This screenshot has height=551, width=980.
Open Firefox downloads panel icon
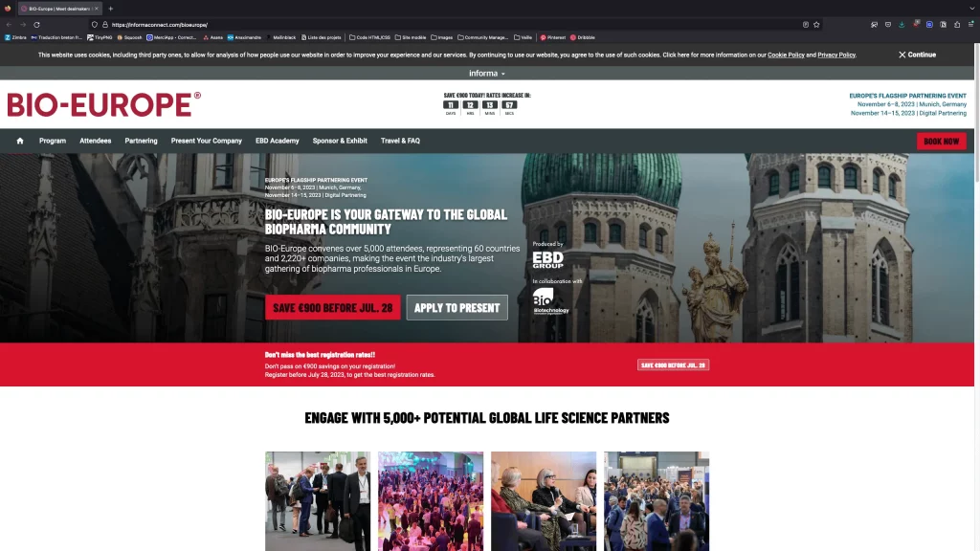point(902,24)
